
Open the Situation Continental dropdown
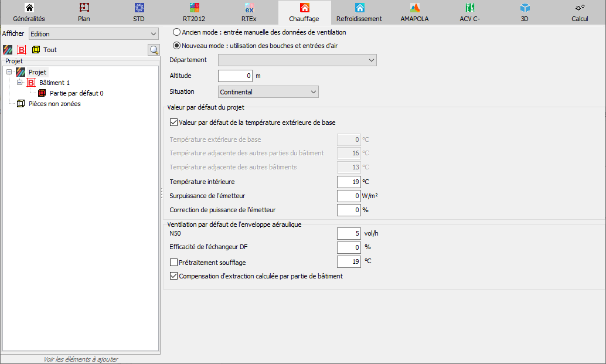coord(268,92)
